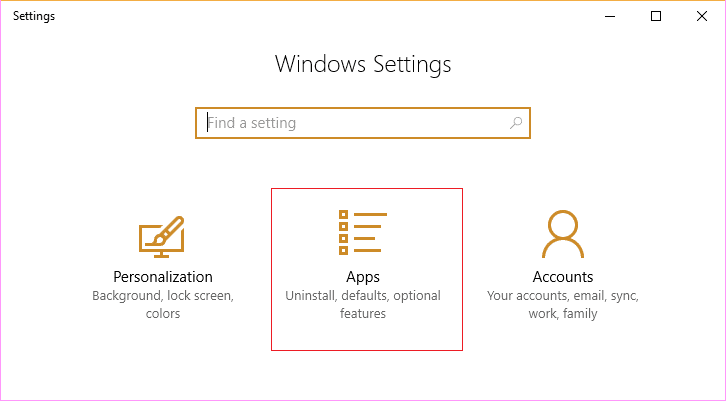
Task: Focus the 'Find a setting' search field
Action: tap(350, 123)
